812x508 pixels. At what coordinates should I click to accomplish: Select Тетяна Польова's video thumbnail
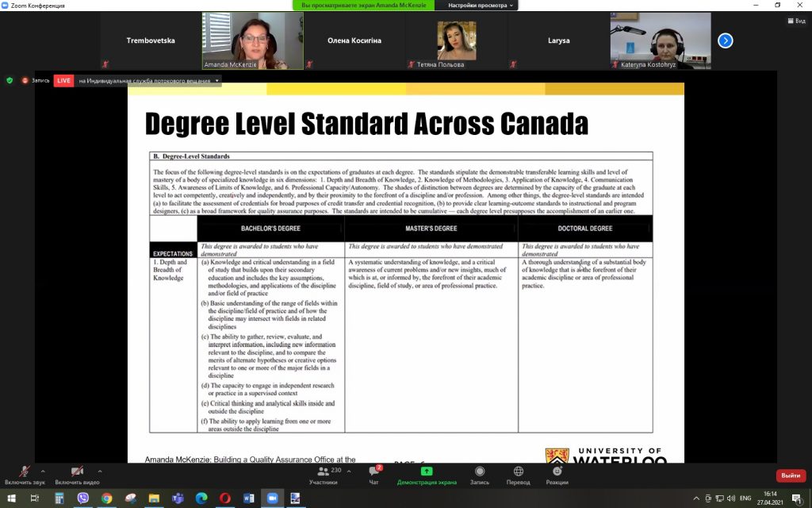point(456,40)
